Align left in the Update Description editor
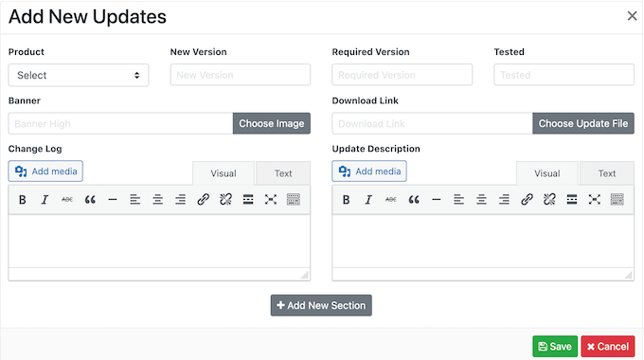Screen dimensions: 644x360 tap(458, 200)
